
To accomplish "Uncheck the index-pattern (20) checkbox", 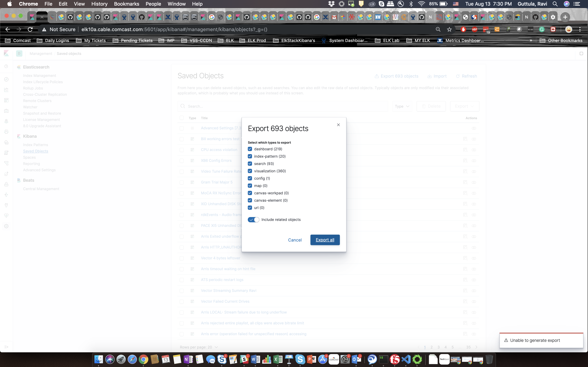I will tap(250, 156).
